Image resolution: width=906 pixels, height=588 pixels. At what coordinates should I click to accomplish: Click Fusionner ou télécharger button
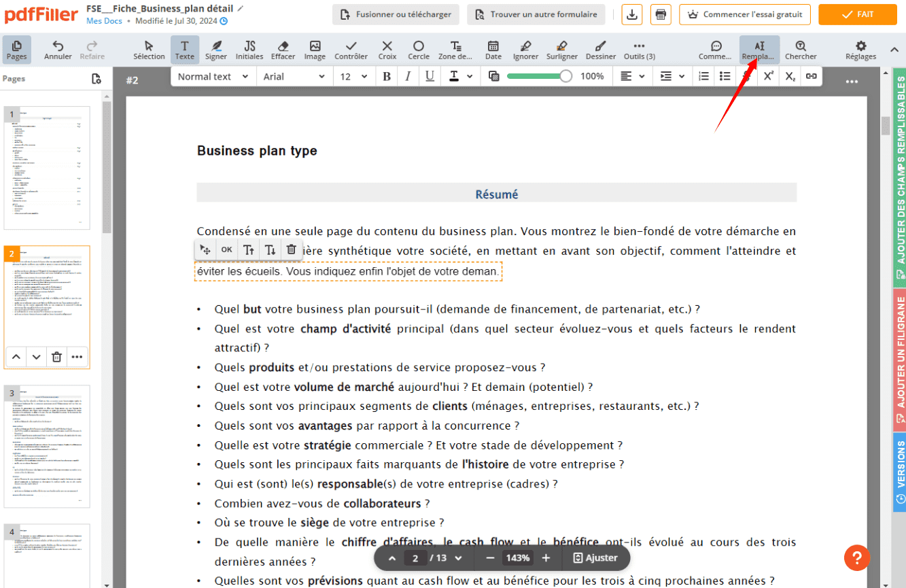pyautogui.click(x=396, y=14)
